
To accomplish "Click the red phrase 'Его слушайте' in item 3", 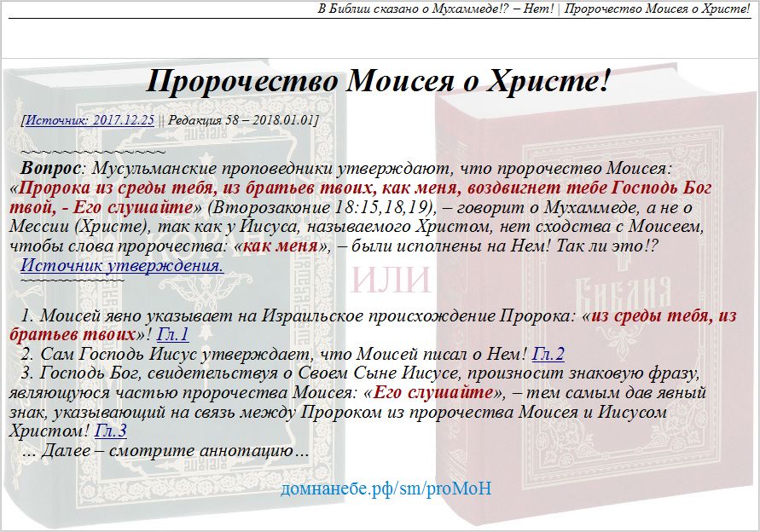I will (433, 392).
